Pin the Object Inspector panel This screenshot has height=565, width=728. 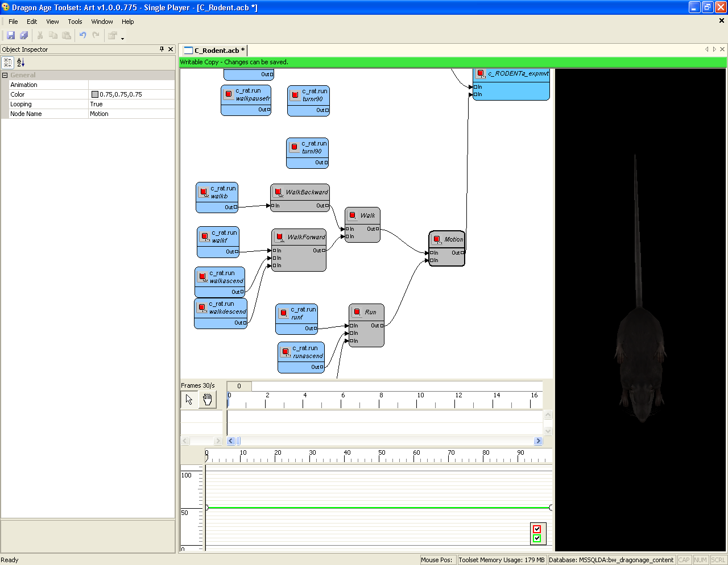coord(162,49)
